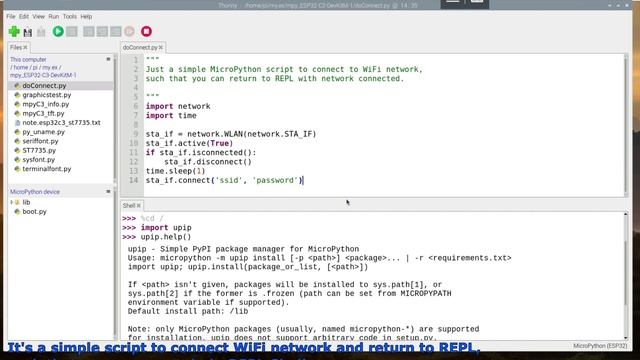The height and width of the screenshot is (360, 640).
Task: Click 'Default install path: /lib' in Shell output
Action: (188, 311)
